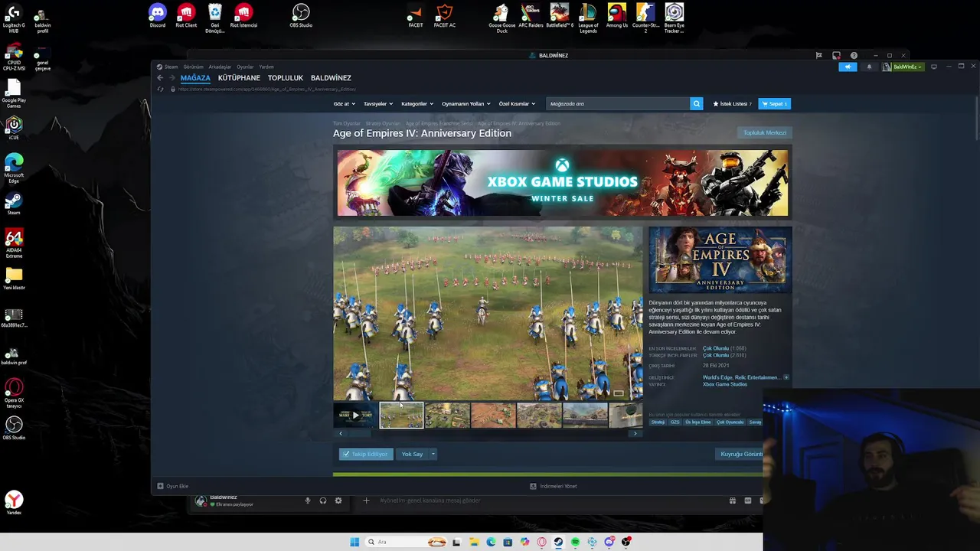Open Steam from Windows taskbar
This screenshot has height=551, width=980.
point(558,542)
